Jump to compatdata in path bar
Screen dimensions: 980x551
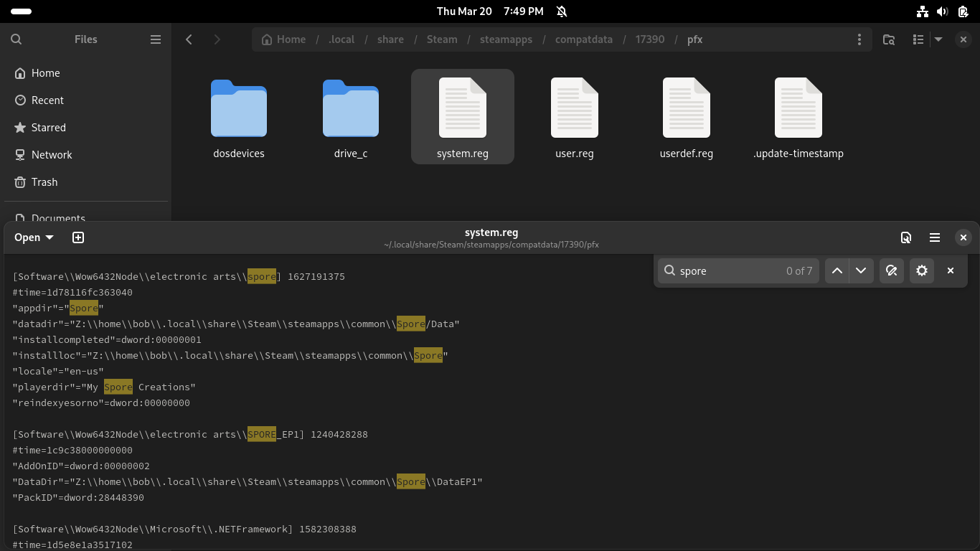point(584,39)
